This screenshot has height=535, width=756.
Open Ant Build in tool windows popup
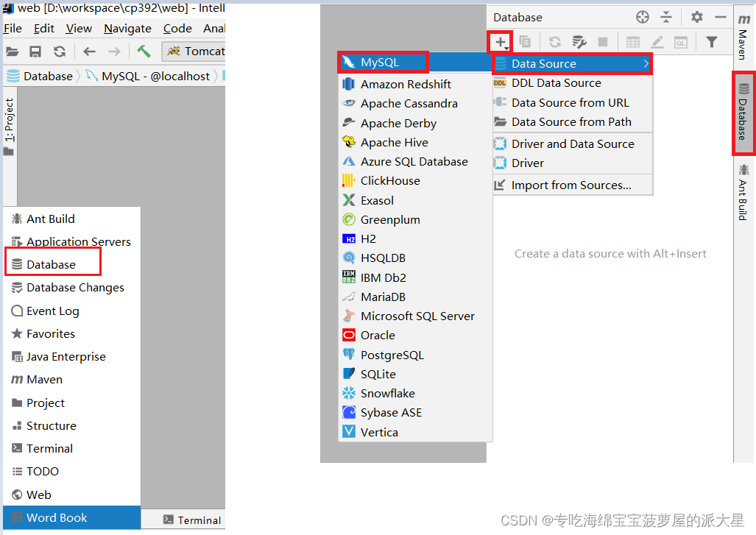[72, 219]
